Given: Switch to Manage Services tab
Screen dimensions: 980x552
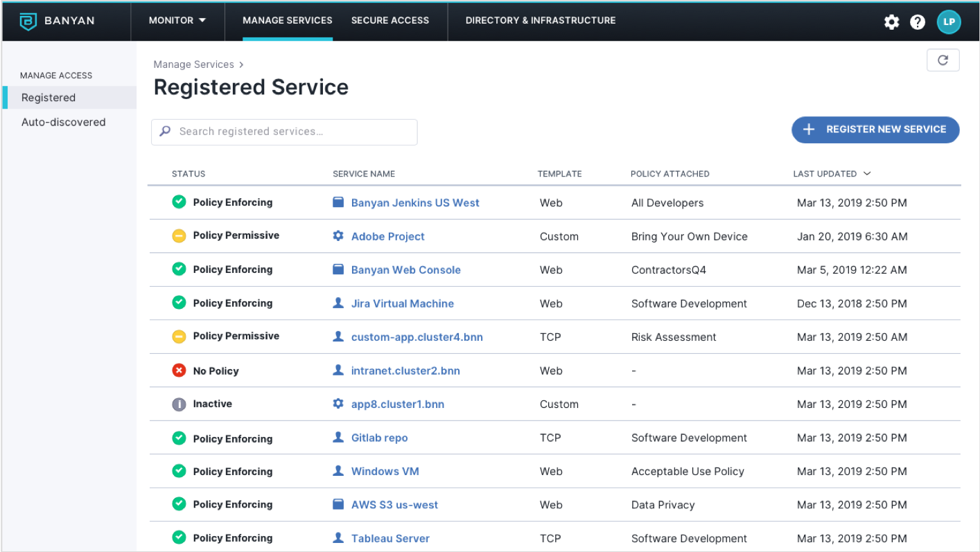Looking at the screenshot, I should (288, 21).
